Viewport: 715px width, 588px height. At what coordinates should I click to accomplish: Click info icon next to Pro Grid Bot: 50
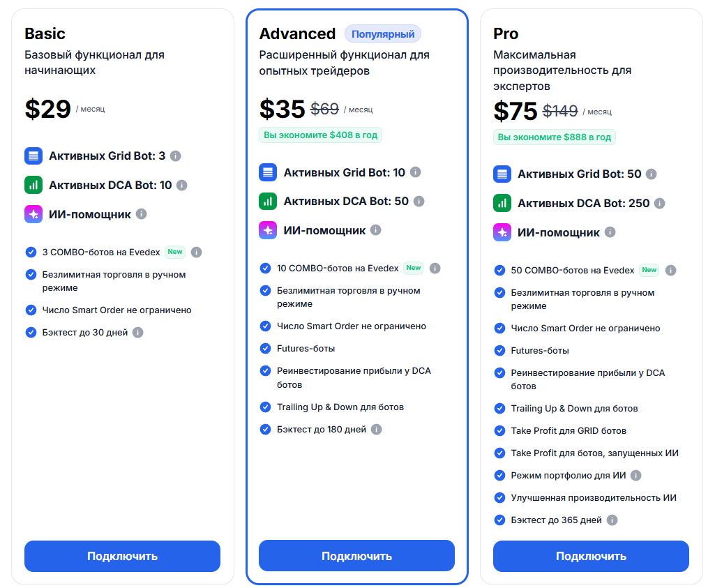point(652,174)
